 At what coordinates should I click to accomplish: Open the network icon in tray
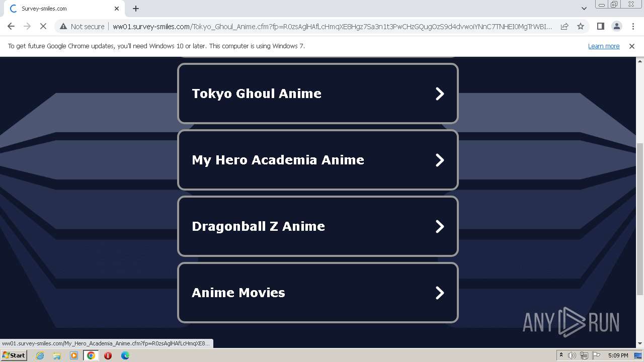pos(584,355)
